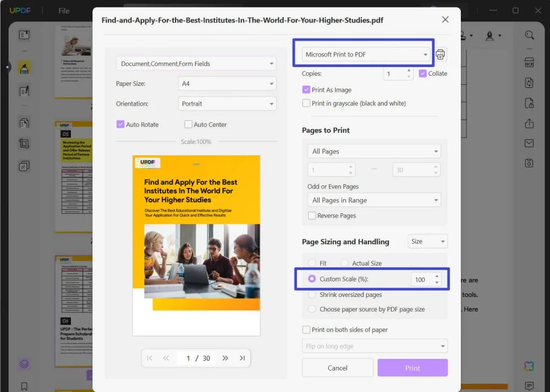Enable Print on both sides of paper
550x392 pixels.
(306, 330)
